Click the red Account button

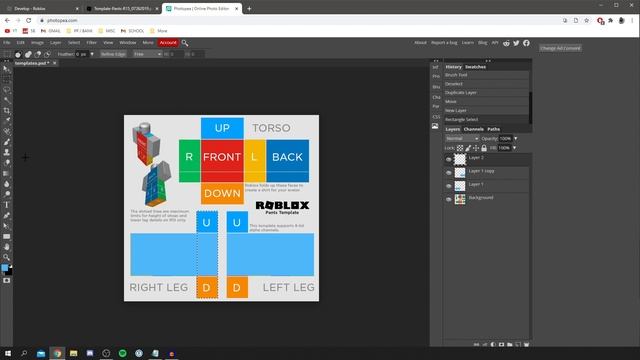click(168, 43)
